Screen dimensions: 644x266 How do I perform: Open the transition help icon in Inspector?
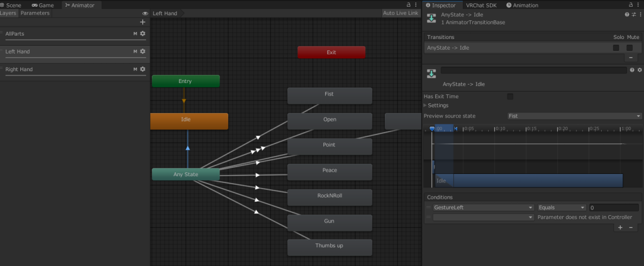tap(627, 14)
